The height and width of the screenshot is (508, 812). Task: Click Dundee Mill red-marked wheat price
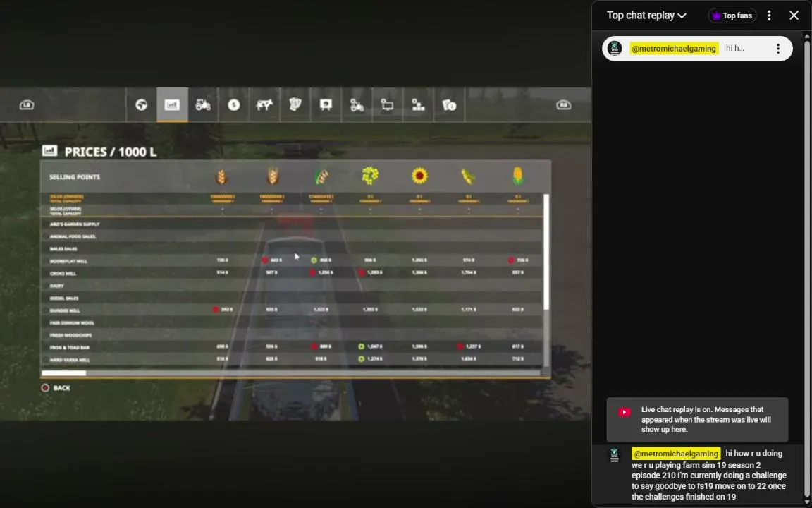[223, 310]
